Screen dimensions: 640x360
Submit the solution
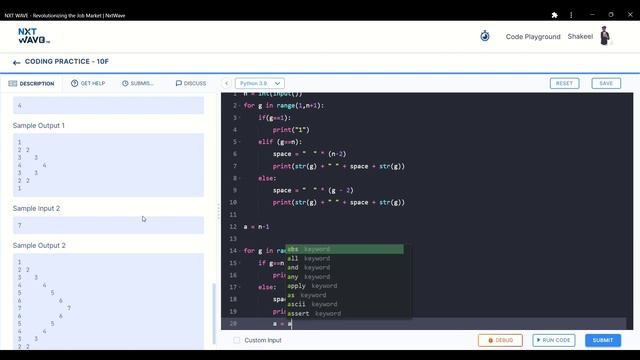(602, 340)
